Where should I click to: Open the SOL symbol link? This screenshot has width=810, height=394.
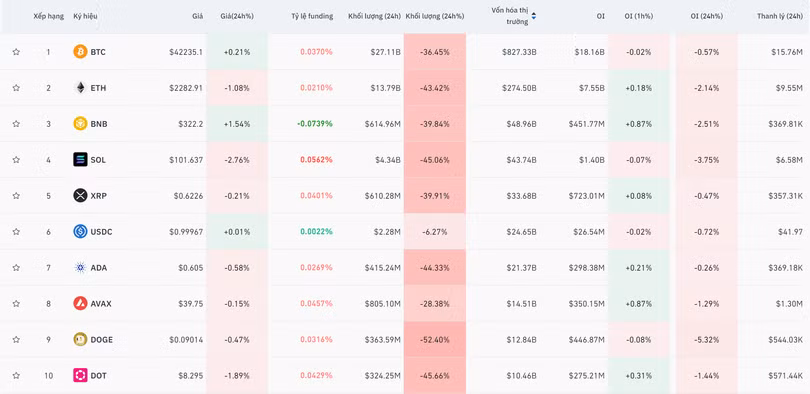(98, 160)
